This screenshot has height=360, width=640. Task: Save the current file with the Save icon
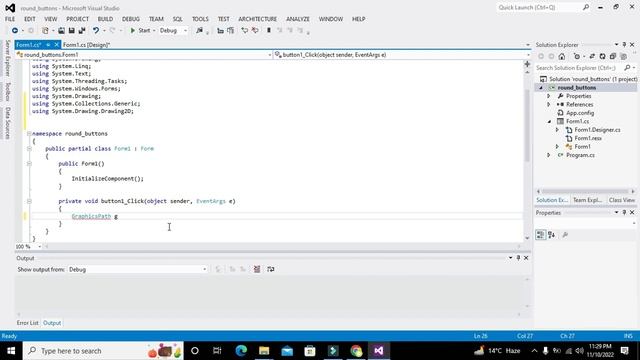[71, 31]
